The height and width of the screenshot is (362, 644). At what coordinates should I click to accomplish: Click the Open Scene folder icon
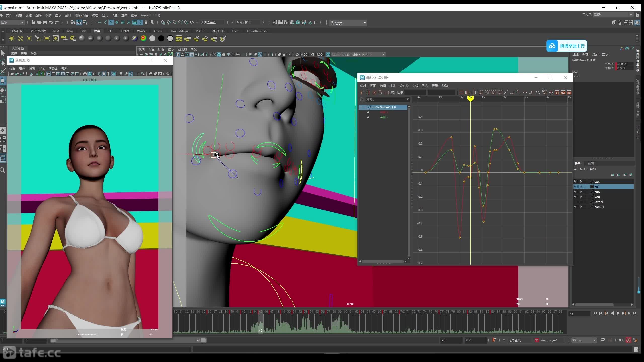pos(39,23)
